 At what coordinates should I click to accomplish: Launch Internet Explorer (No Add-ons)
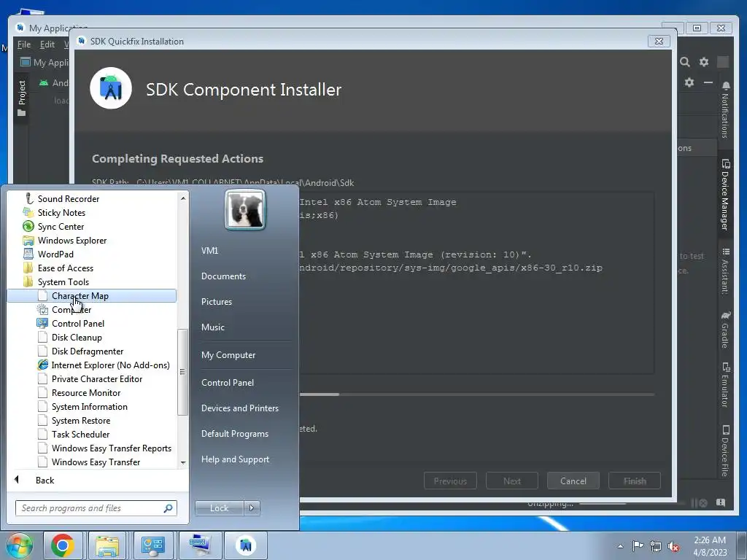110,365
